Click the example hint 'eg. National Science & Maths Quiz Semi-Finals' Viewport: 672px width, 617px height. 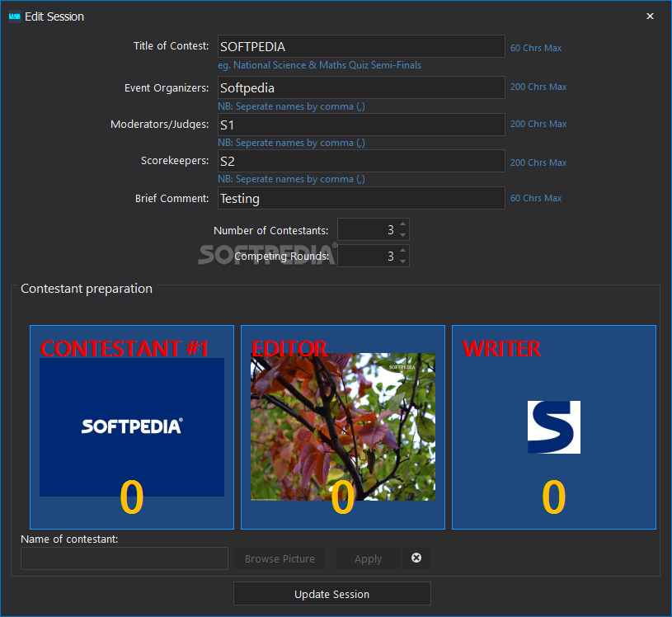click(319, 65)
